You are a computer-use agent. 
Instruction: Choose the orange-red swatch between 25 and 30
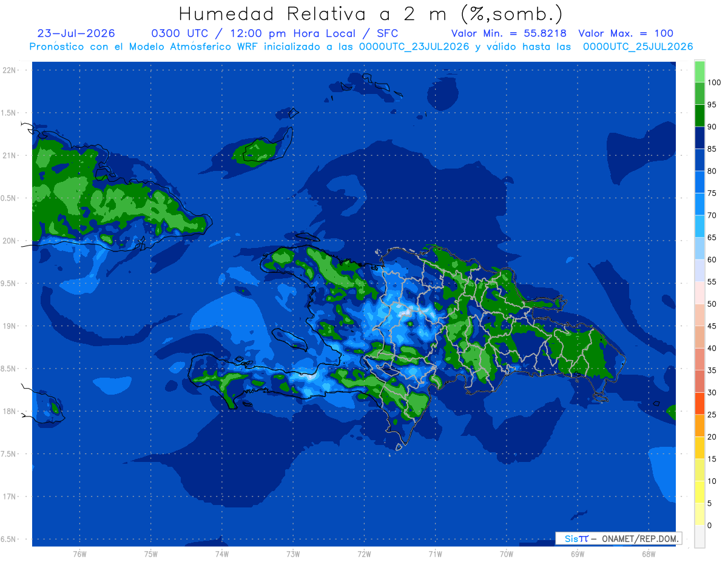click(x=699, y=403)
